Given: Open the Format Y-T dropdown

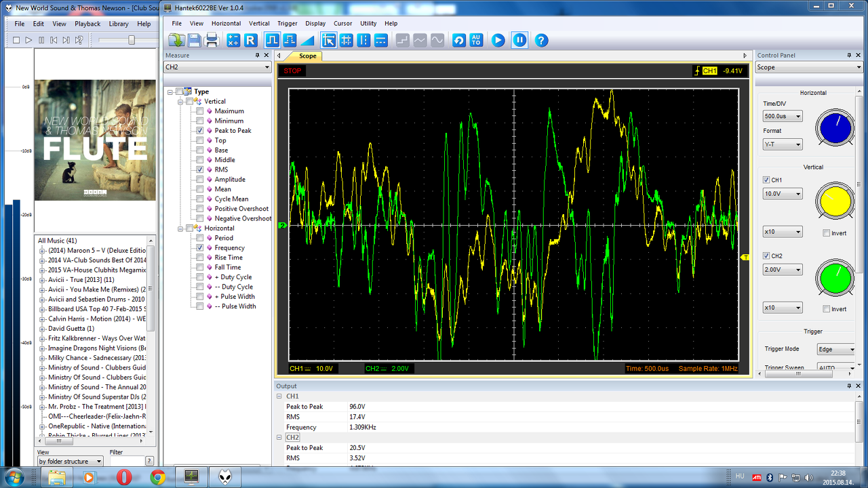Looking at the screenshot, I should (783, 144).
